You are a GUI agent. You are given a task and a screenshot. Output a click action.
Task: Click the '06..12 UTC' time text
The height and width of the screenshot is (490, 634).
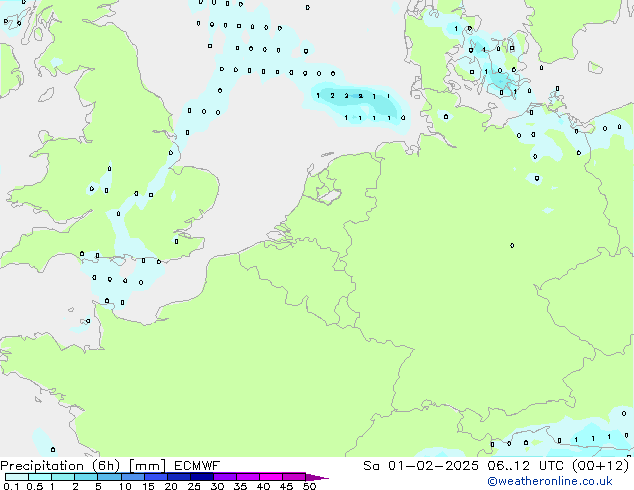[x=528, y=466]
